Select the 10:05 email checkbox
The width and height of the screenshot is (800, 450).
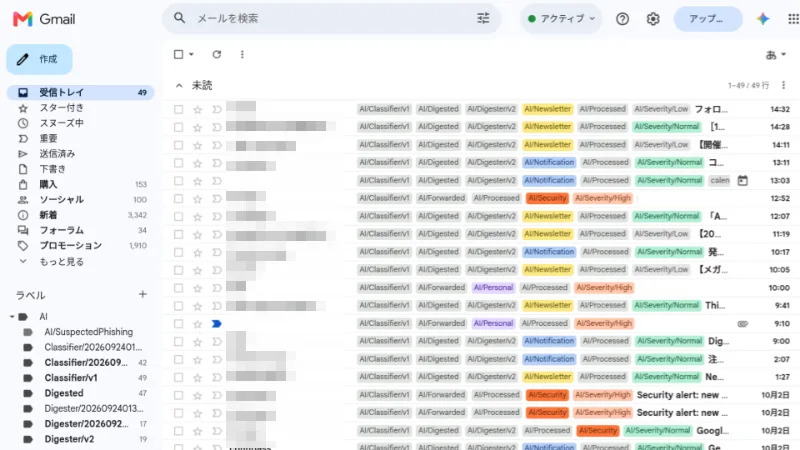(x=178, y=270)
